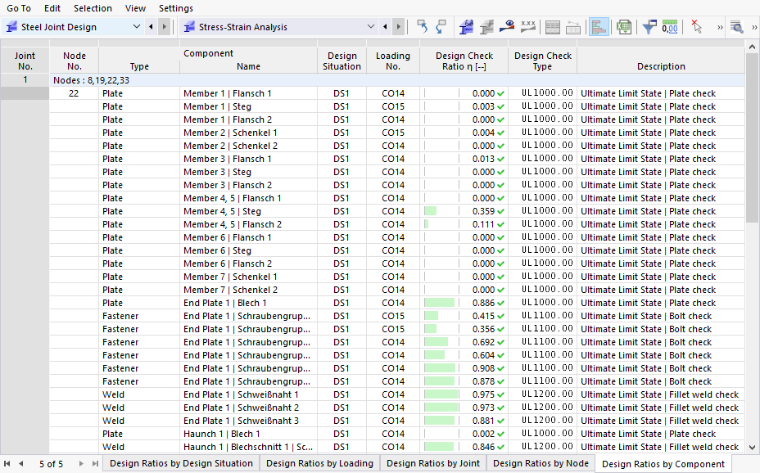Go to next item beside Steel Joint Design
Viewport: 760px width, 473px height.
165,27
